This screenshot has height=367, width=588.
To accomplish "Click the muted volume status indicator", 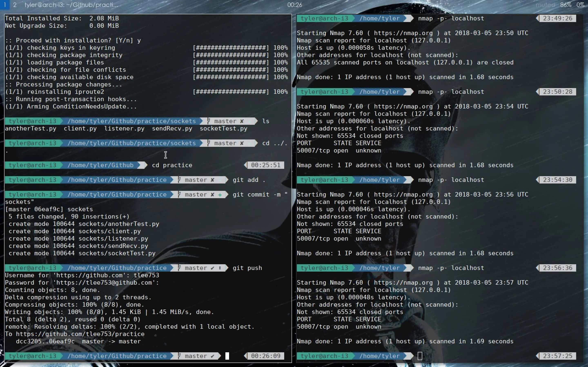I will [x=545, y=5].
